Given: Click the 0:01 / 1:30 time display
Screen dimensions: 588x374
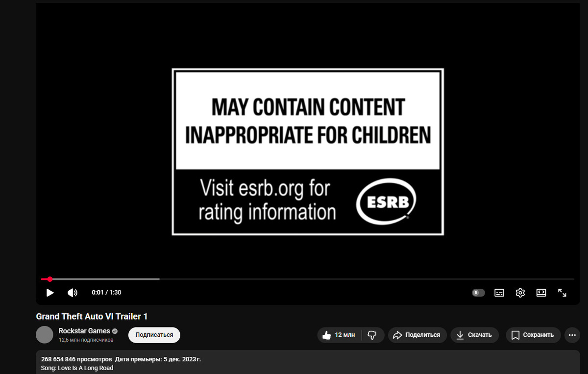Looking at the screenshot, I should tap(106, 293).
